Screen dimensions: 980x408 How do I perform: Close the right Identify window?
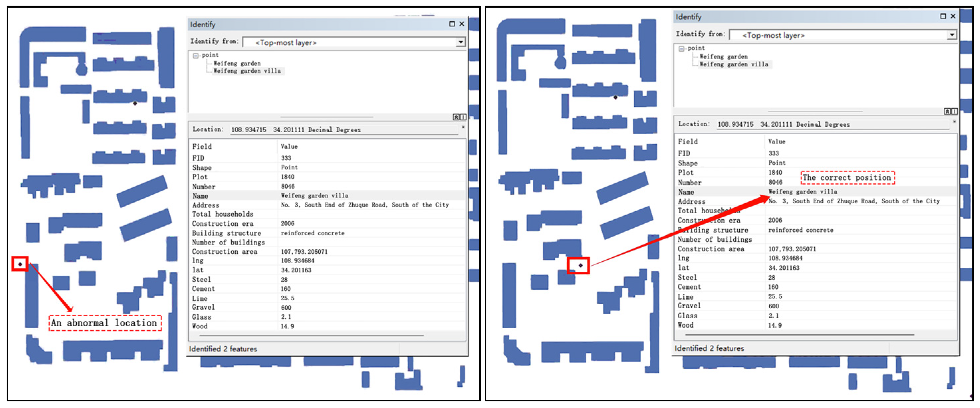click(x=953, y=16)
